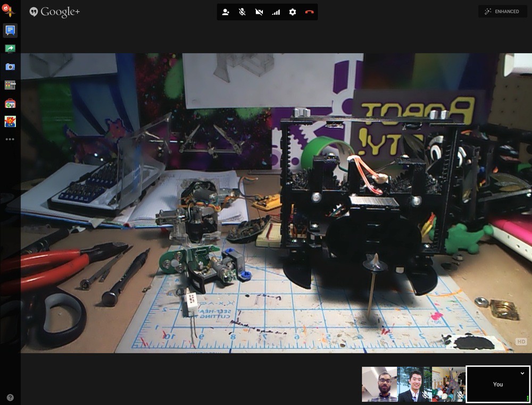Adjust bandwidth using the signal bars icon
Screen dimensions: 532x405
coord(276,12)
